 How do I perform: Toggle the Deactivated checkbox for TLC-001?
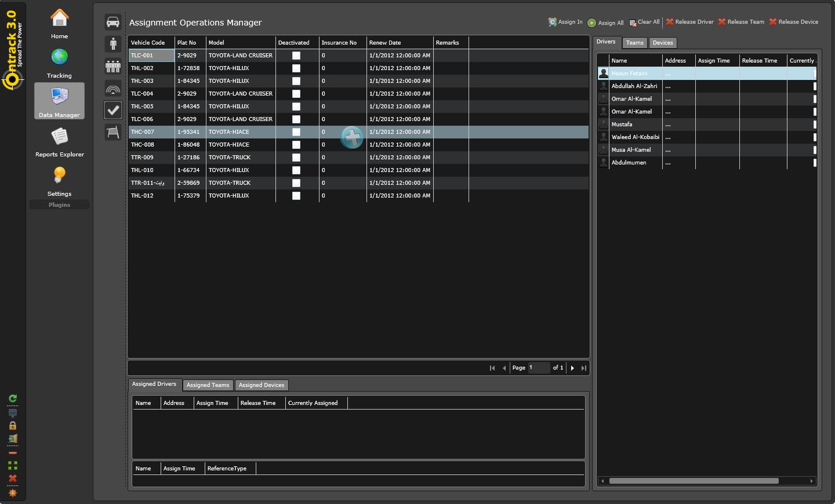(296, 56)
